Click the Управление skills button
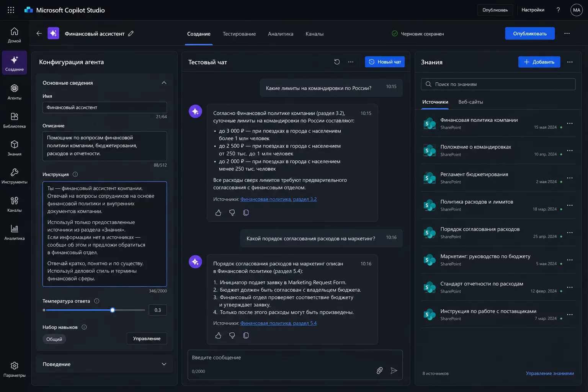 click(147, 338)
